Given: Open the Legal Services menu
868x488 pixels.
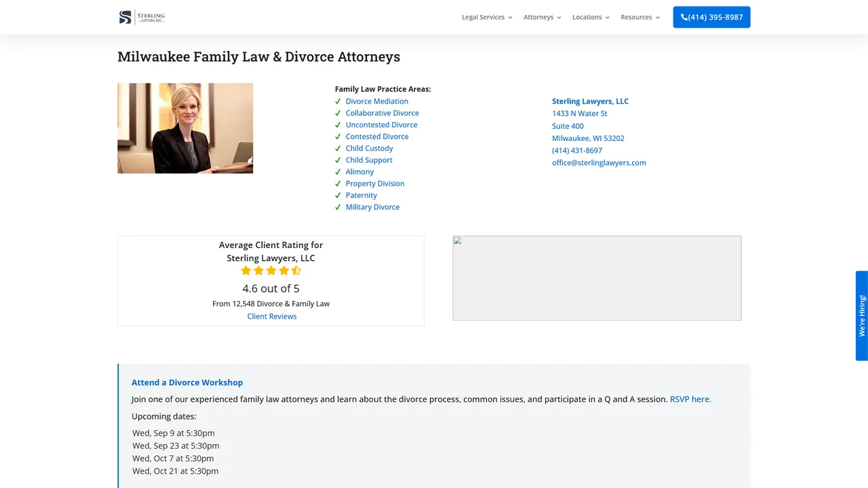Looking at the screenshot, I should [487, 18].
